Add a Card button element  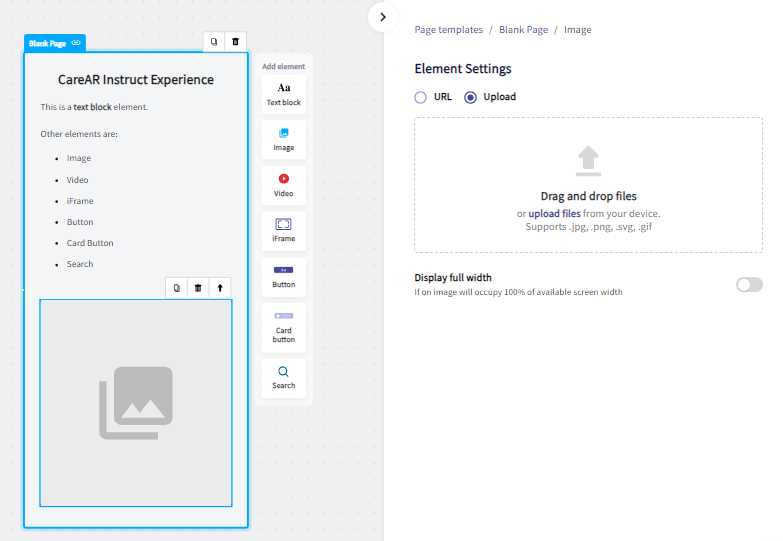point(284,327)
